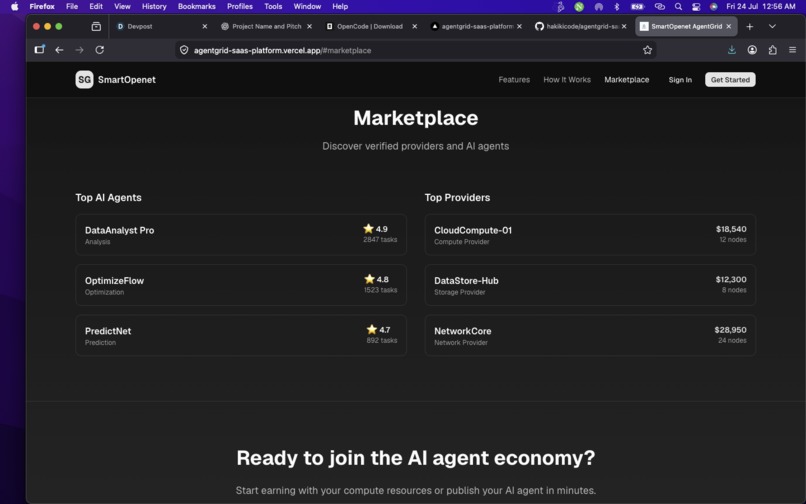Open the DataStore-Hub provider card
This screenshot has height=504, width=806.
590,285
